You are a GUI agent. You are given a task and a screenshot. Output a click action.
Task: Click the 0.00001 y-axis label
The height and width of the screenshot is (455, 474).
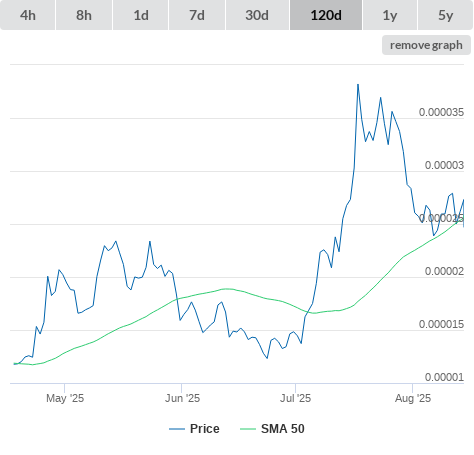point(444,377)
